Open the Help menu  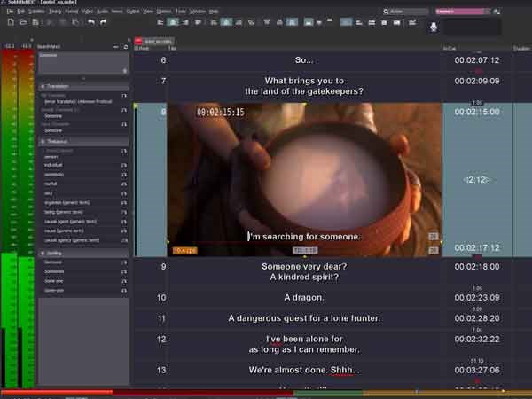pos(214,12)
